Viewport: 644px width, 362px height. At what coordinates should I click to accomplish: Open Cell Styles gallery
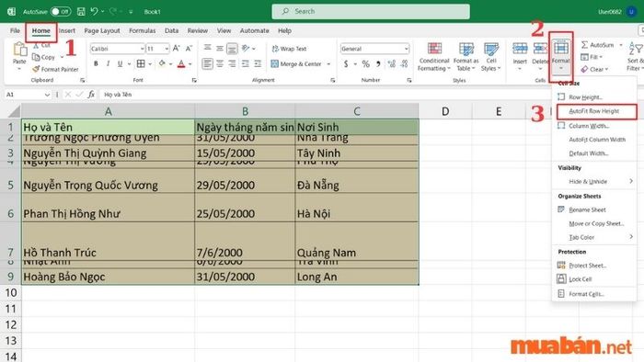pos(490,57)
